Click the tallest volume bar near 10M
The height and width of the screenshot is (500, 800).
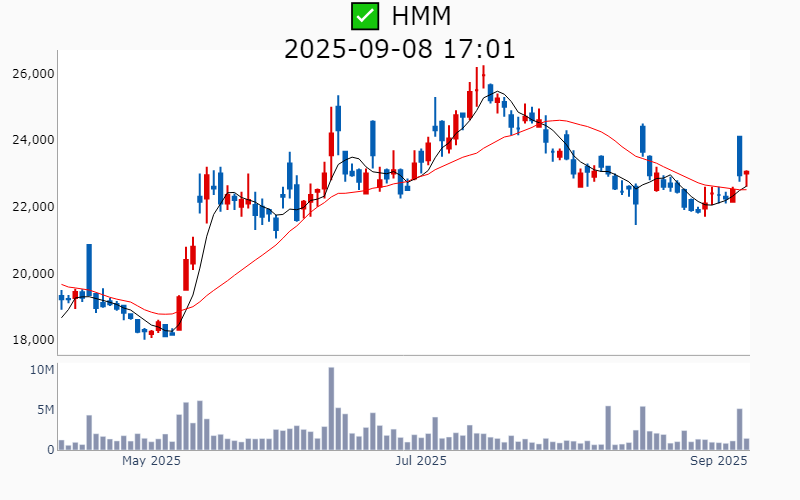click(x=331, y=408)
